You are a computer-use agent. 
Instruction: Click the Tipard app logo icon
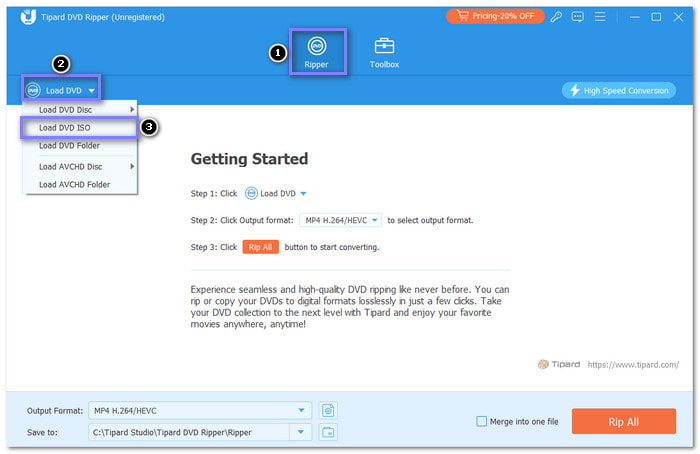coord(28,17)
